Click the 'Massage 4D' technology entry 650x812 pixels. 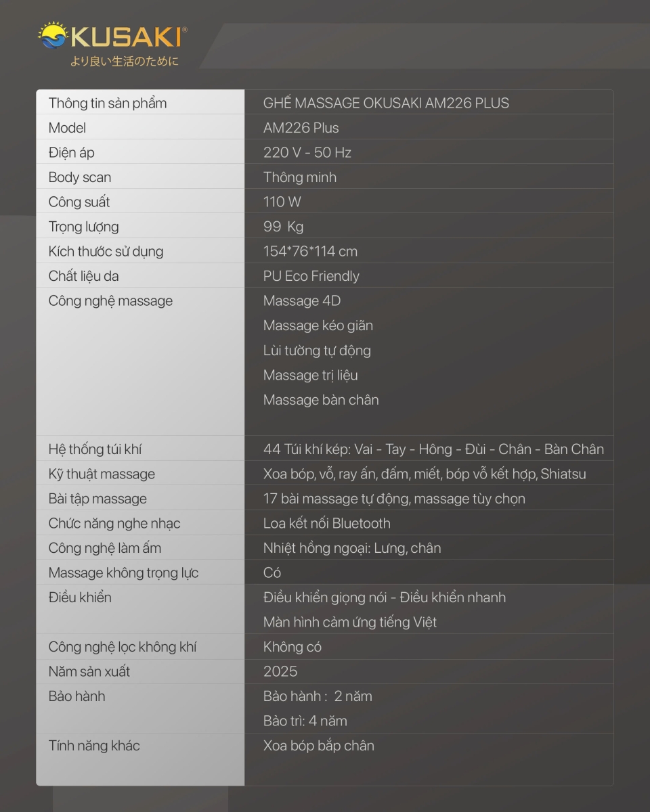(x=302, y=300)
